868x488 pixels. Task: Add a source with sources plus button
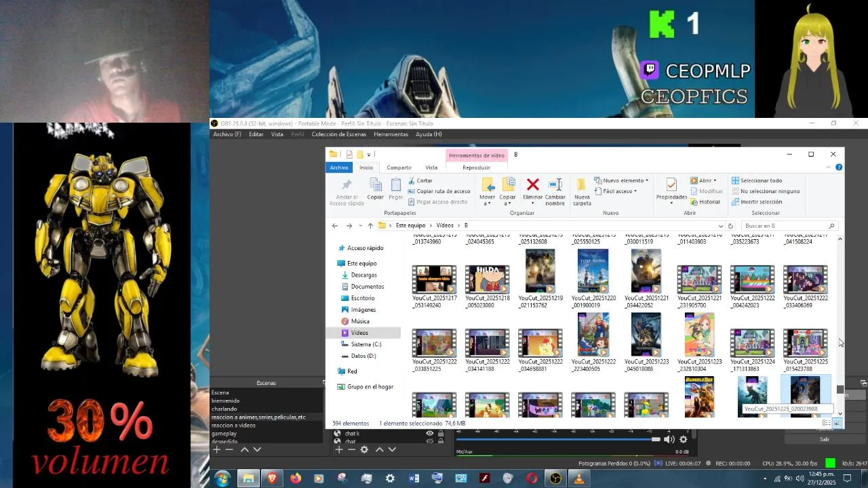coord(338,449)
